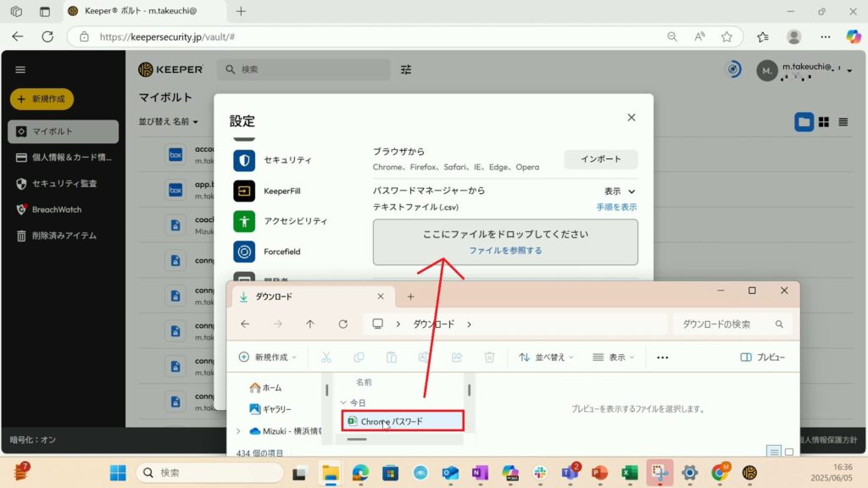The width and height of the screenshot is (868, 488).
Task: Go back in the ダウンロード Explorer window
Action: [245, 324]
